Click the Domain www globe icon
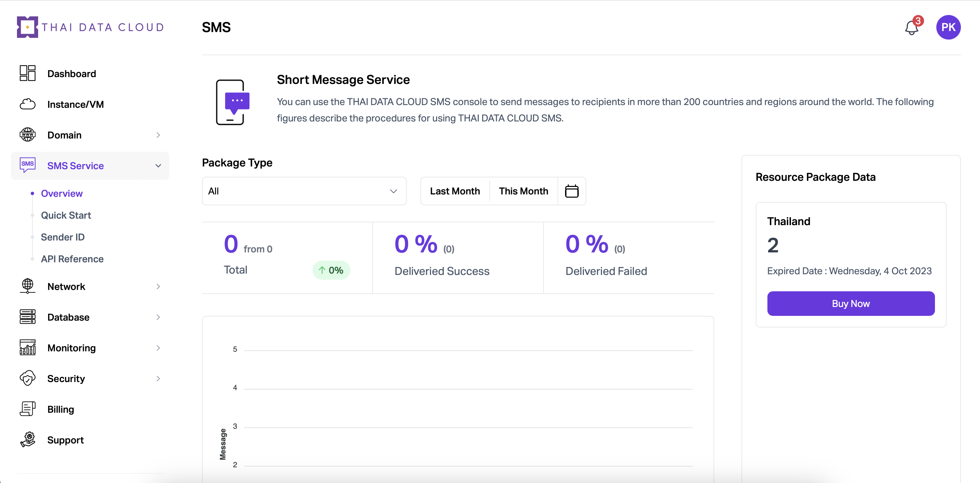 pos(27,135)
